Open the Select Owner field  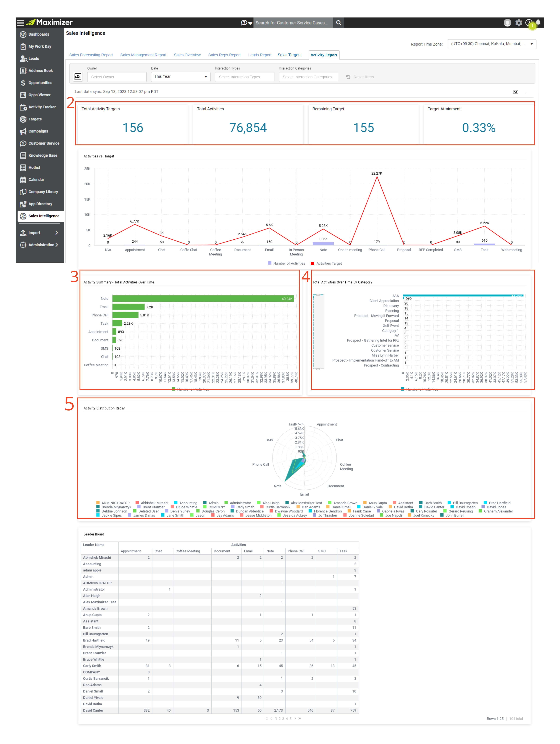pyautogui.click(x=117, y=77)
